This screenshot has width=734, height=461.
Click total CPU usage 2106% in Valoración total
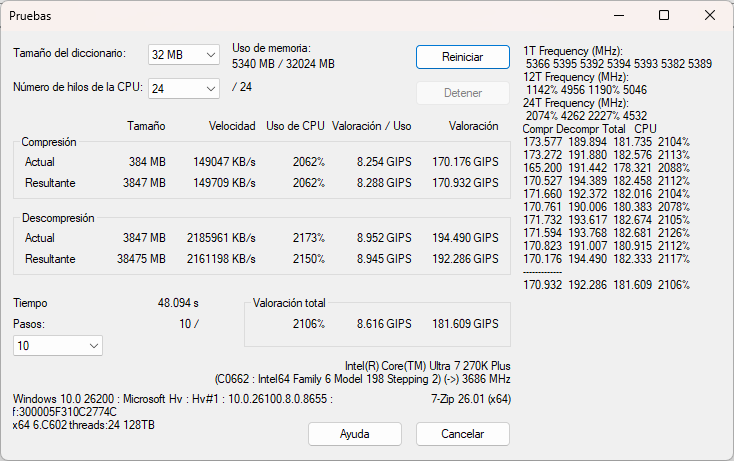(309, 324)
